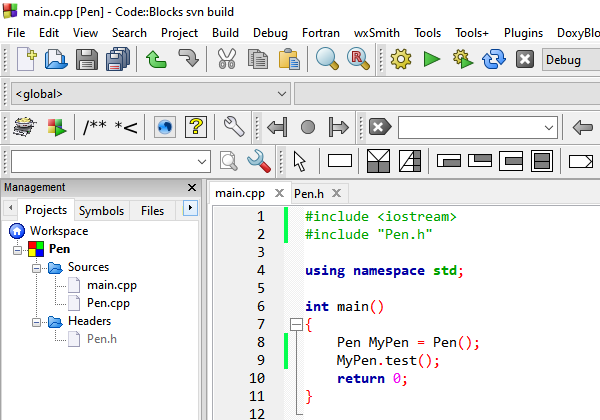Abort build with the X icon
This screenshot has width=600, height=420.
point(525,60)
